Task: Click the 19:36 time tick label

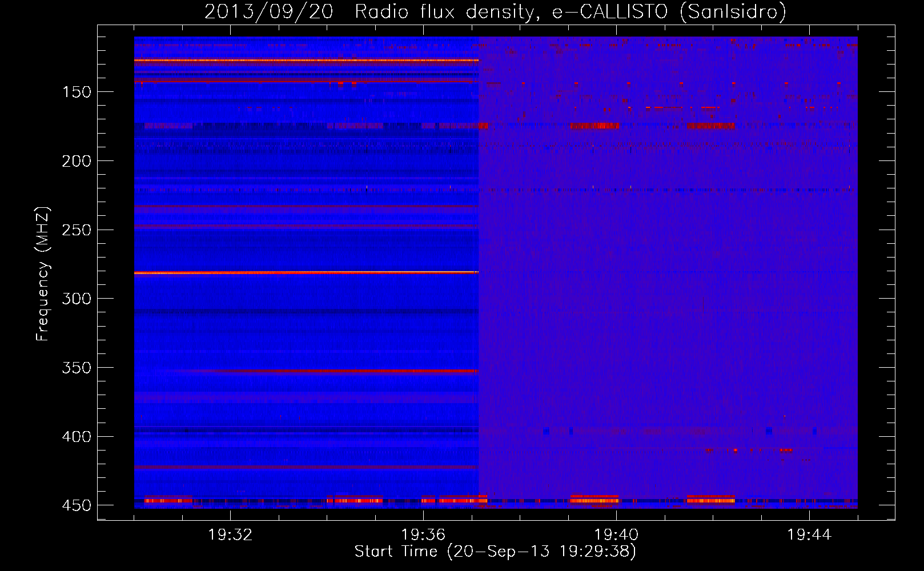Action: point(423,535)
